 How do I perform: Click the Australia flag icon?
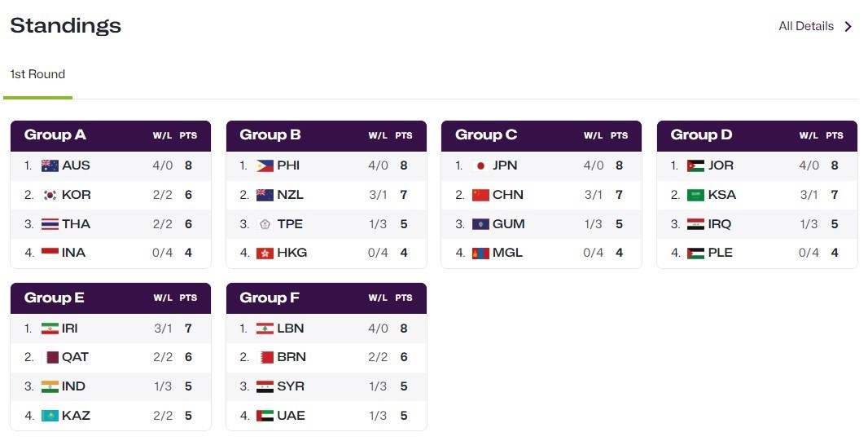click(x=50, y=165)
